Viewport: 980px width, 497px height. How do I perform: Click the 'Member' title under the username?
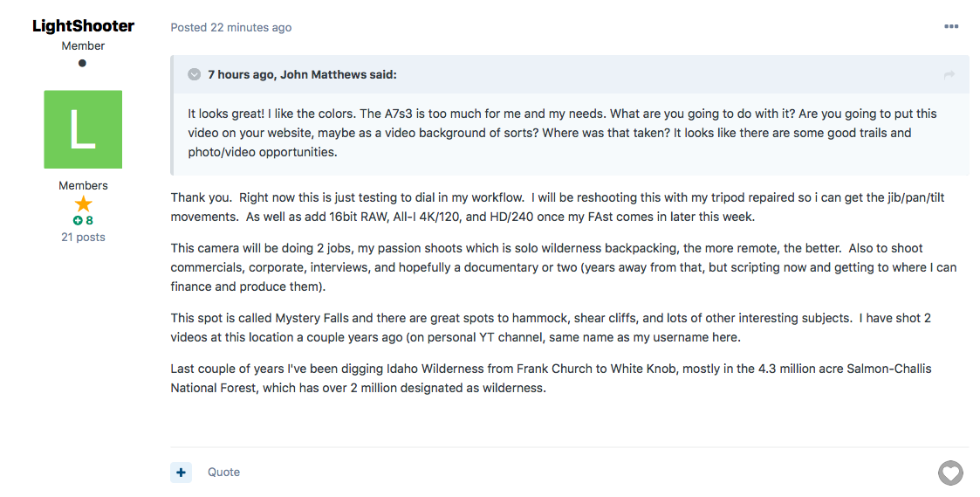coord(83,45)
